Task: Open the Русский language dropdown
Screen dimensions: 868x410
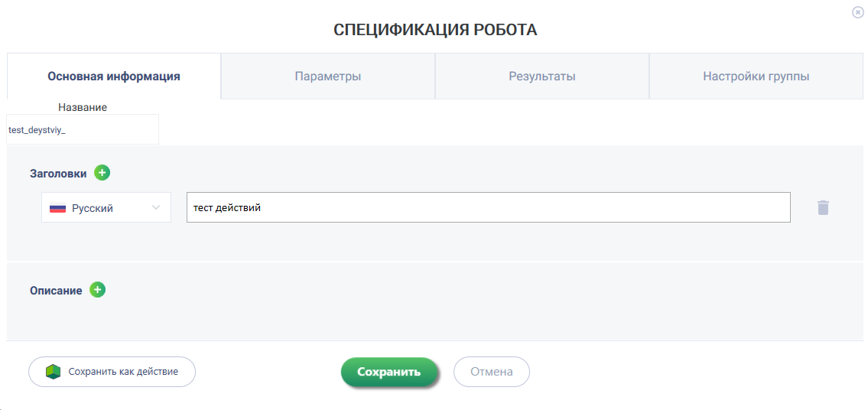Action: (x=106, y=208)
